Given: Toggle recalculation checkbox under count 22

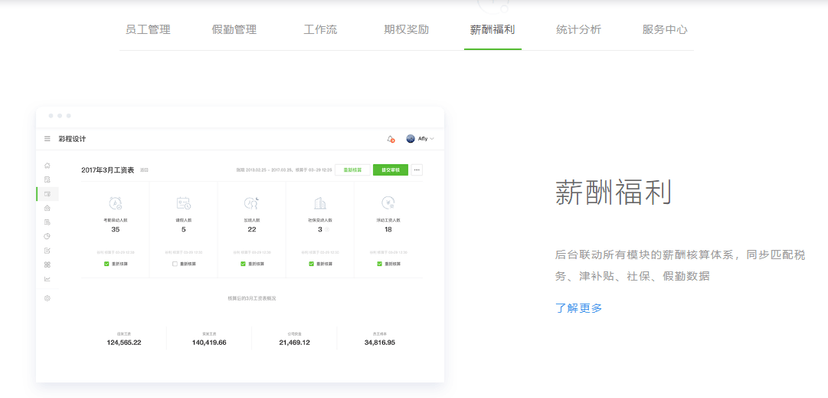Looking at the screenshot, I should pos(243,263).
